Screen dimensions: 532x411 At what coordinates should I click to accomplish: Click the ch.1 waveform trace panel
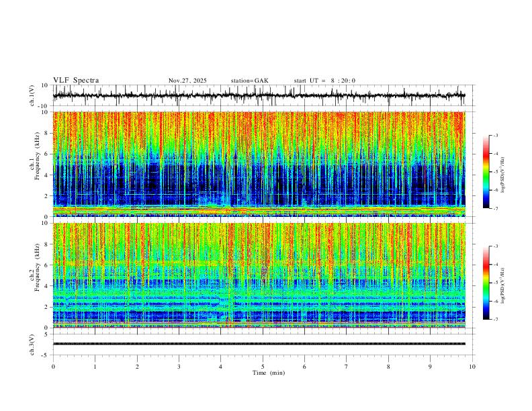pyautogui.click(x=264, y=95)
